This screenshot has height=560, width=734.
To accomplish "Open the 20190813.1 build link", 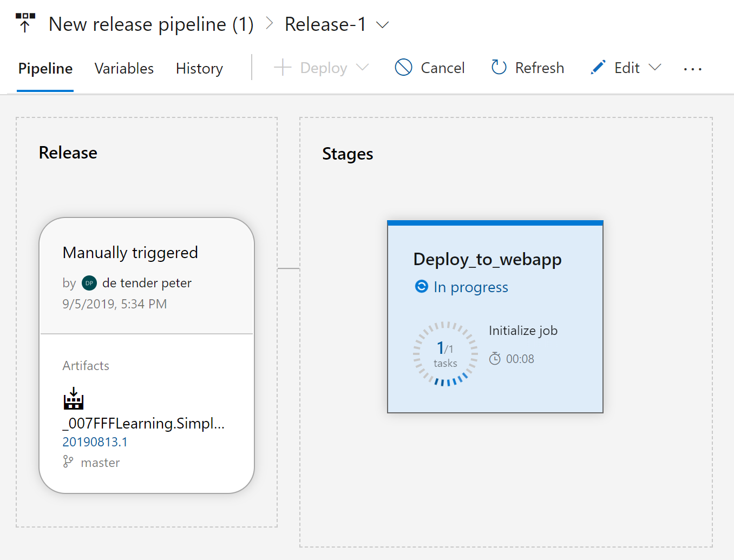I will click(95, 442).
